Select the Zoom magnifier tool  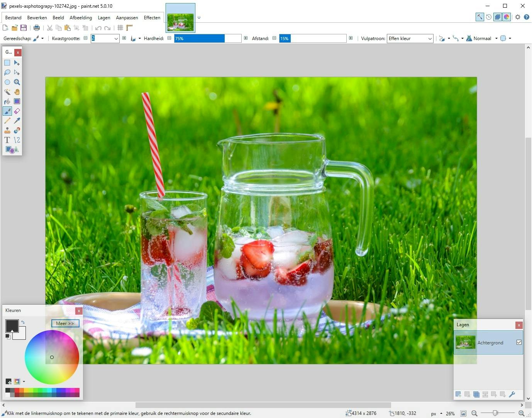[x=17, y=82]
